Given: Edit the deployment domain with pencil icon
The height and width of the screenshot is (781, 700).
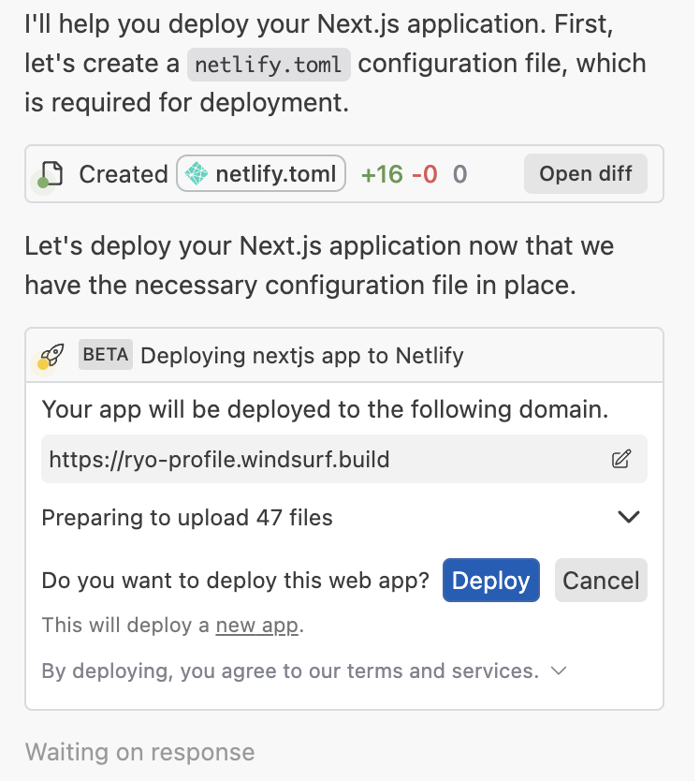Looking at the screenshot, I should tap(621, 459).
